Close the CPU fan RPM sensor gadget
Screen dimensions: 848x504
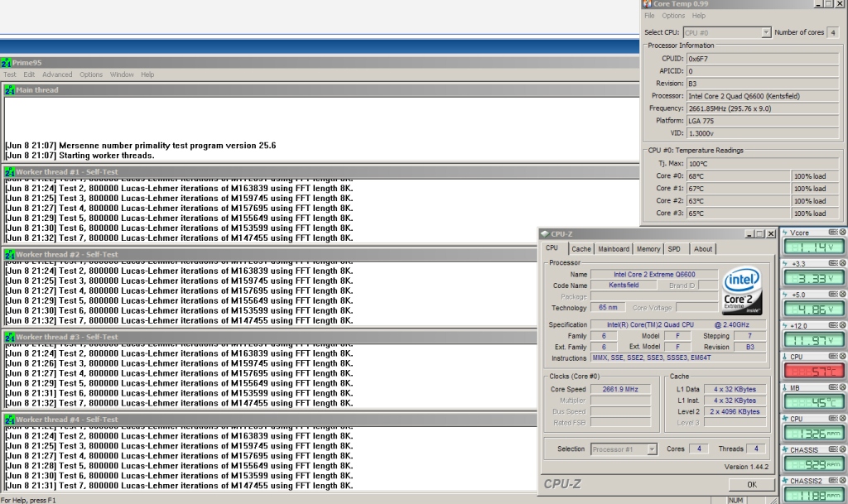point(842,418)
